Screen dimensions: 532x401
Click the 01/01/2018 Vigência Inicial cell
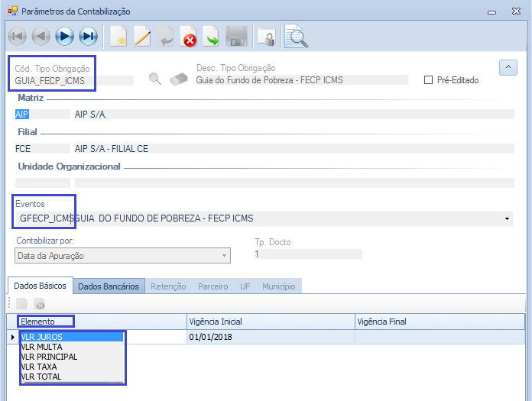coord(271,337)
